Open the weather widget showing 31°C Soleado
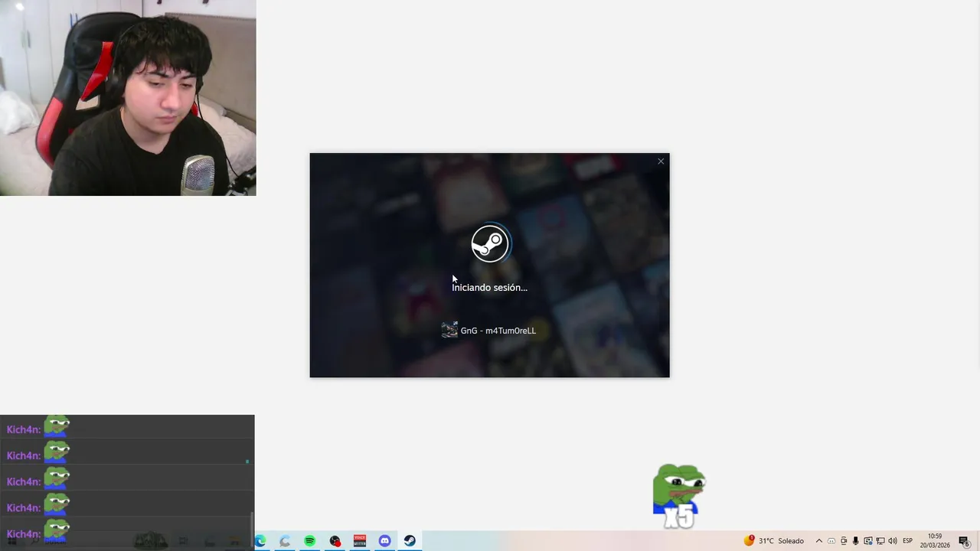Screen dimensions: 980x551 774,541
